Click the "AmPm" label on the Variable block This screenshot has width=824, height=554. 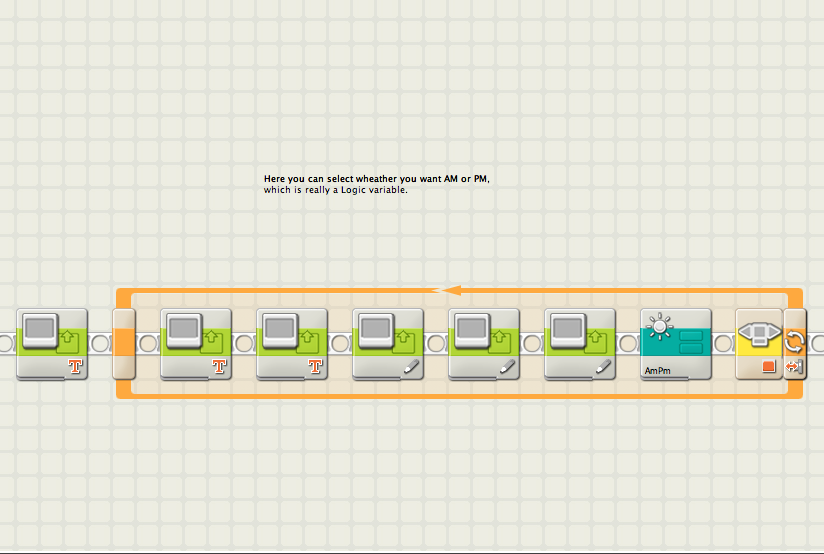pos(657,371)
